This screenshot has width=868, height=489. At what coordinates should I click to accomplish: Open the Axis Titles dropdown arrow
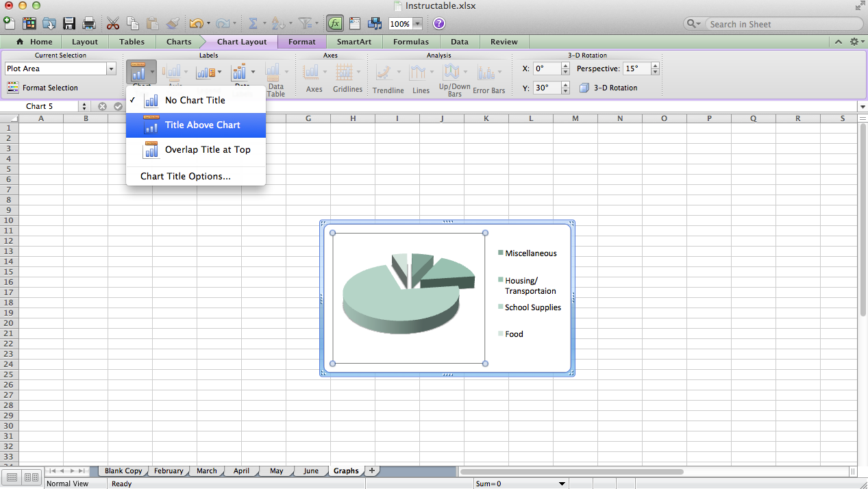tap(186, 72)
